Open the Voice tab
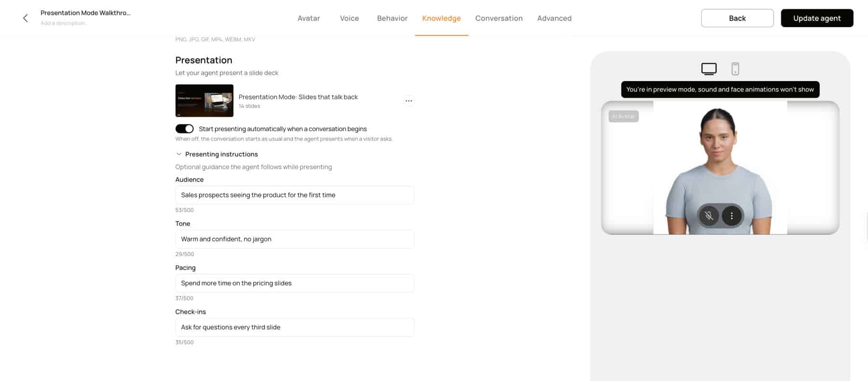This screenshot has width=868, height=381. point(349,18)
